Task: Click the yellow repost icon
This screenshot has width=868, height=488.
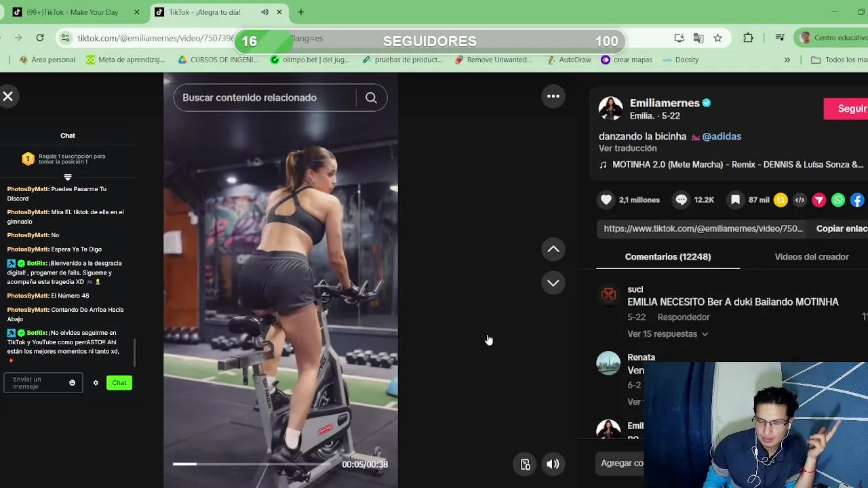Action: [781, 200]
